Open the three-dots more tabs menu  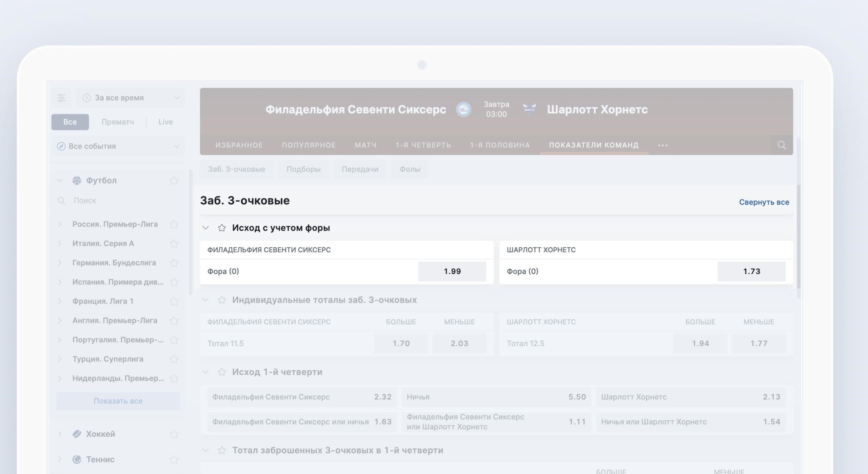663,145
